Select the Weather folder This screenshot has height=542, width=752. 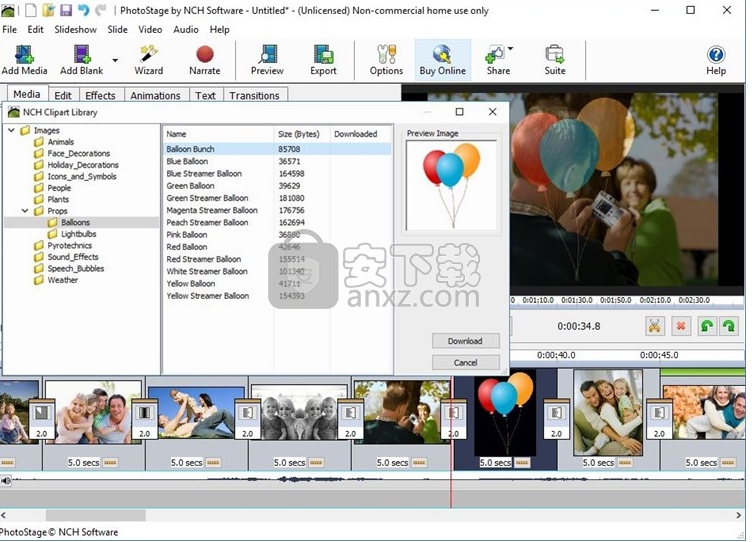(62, 280)
